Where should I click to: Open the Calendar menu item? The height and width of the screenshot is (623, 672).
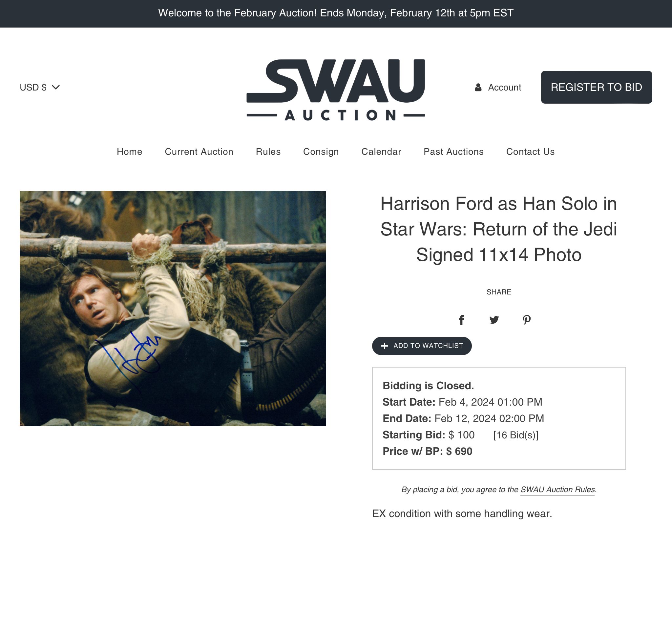point(381,152)
